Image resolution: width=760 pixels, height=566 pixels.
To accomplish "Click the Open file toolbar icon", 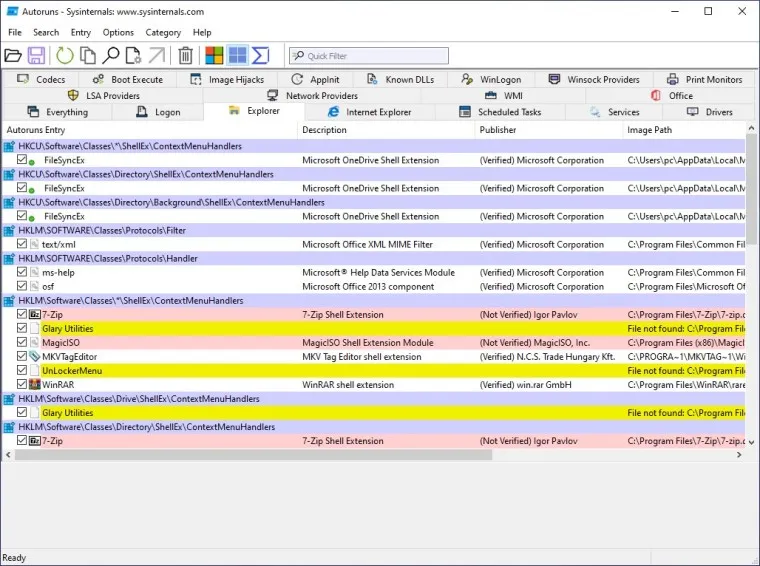I will pos(14,56).
